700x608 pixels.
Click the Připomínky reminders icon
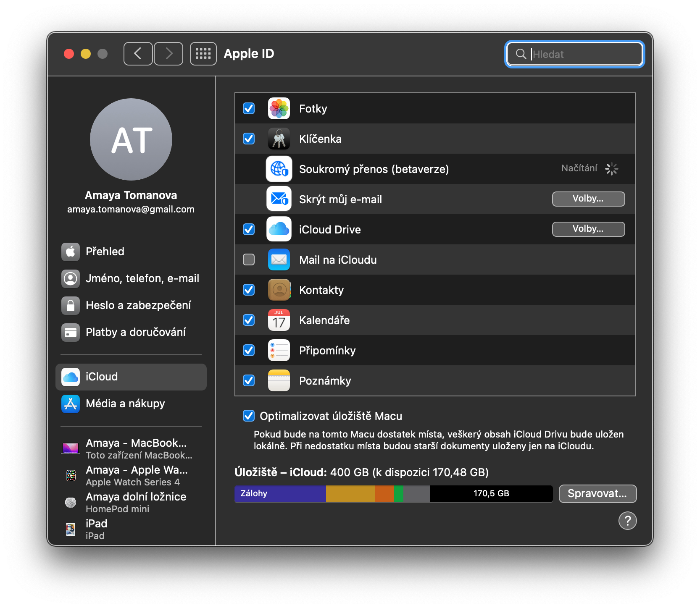pos(279,351)
